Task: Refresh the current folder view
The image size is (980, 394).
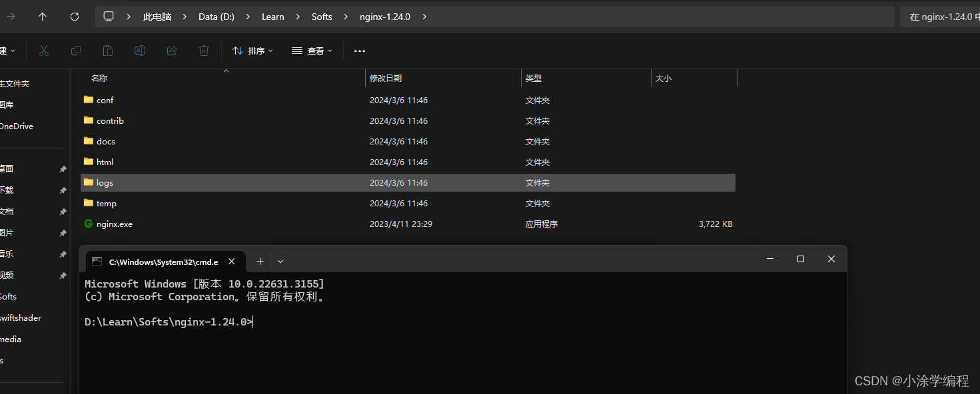Action: tap(75, 17)
